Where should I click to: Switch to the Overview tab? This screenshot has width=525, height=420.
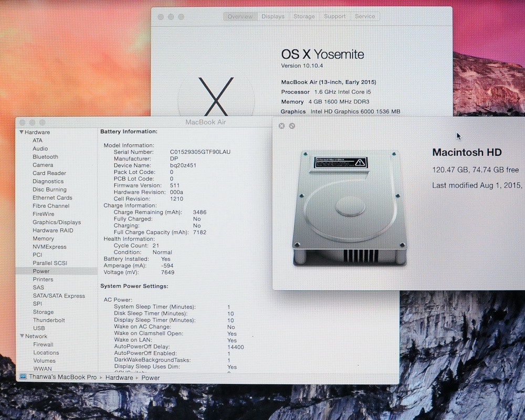240,16
